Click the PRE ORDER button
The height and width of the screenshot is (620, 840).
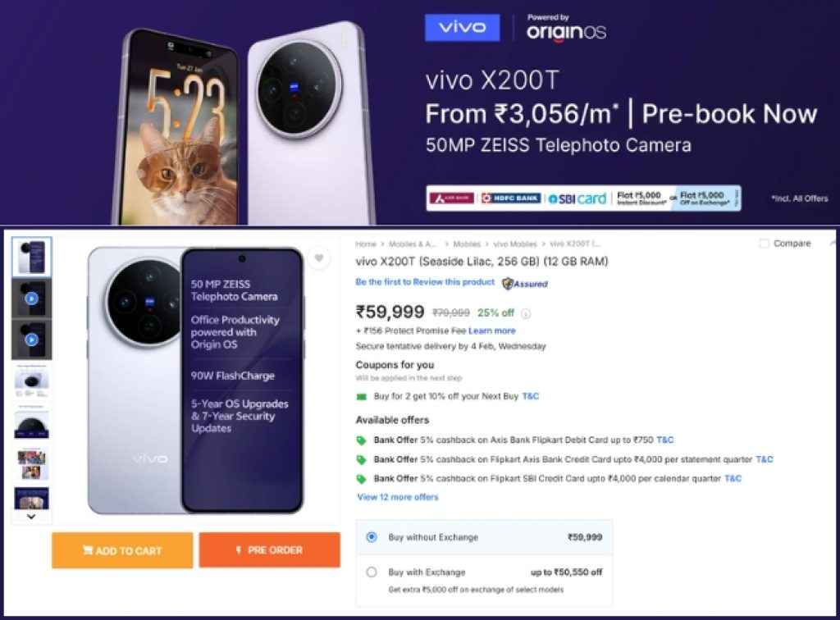270,549
